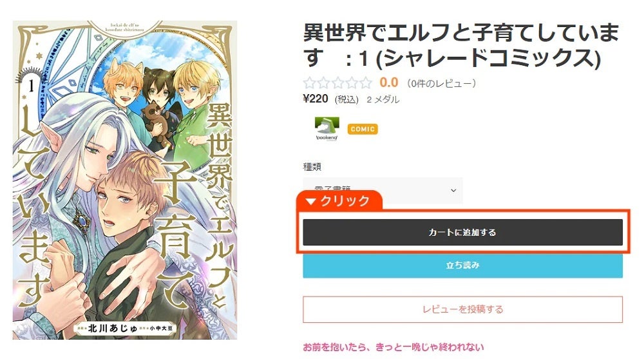Screen dimensions: 644x359
Task: Open the (0件のレビュー) review count link
Action: [441, 84]
